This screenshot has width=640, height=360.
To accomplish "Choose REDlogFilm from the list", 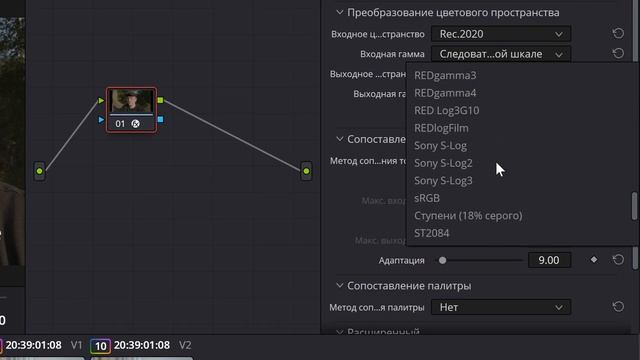I will (441, 128).
